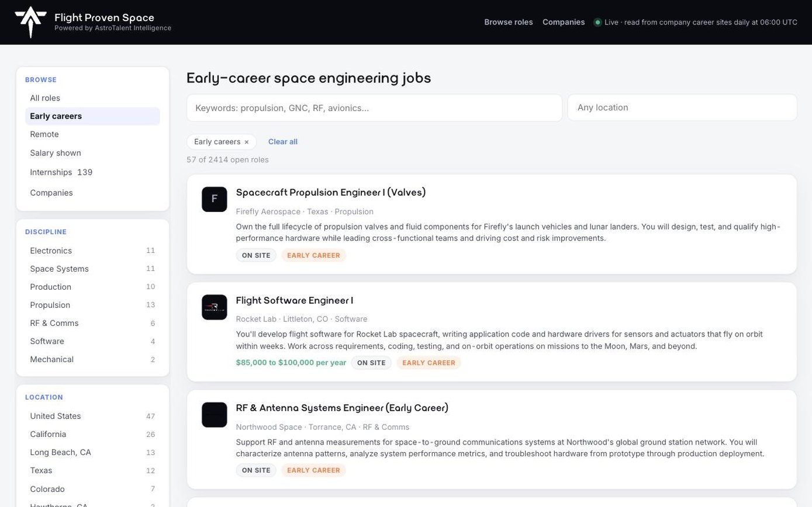Click EARLY CAREER tag on Northwood job

click(313, 470)
